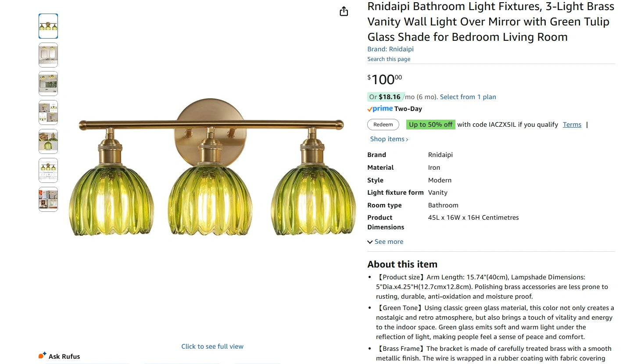Select the seventh thumbnail with room scenes
The image size is (623, 364).
48,199
